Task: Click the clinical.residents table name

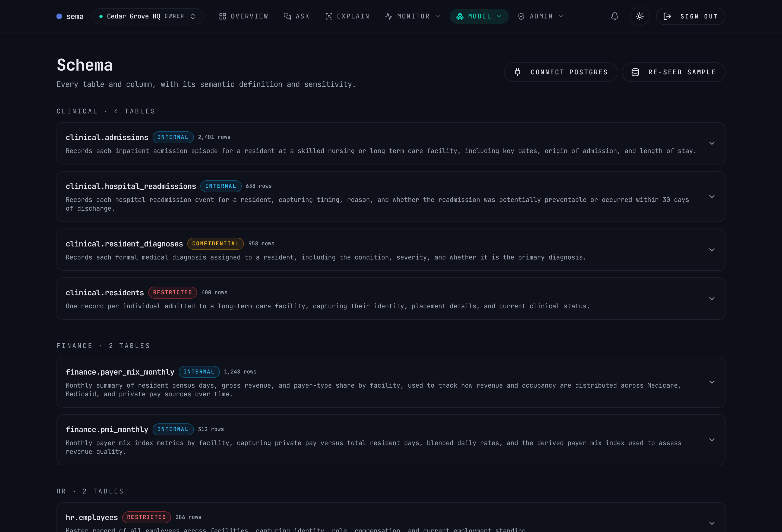Action: point(105,293)
